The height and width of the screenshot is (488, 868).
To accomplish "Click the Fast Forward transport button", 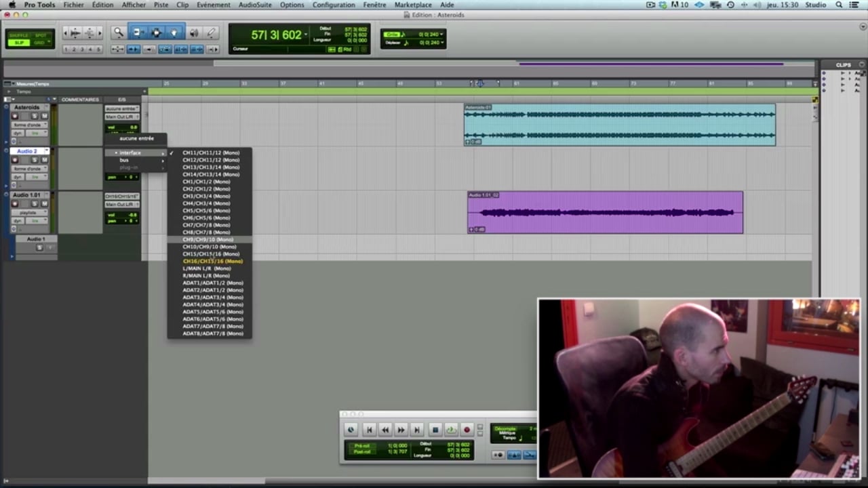I will point(401,430).
